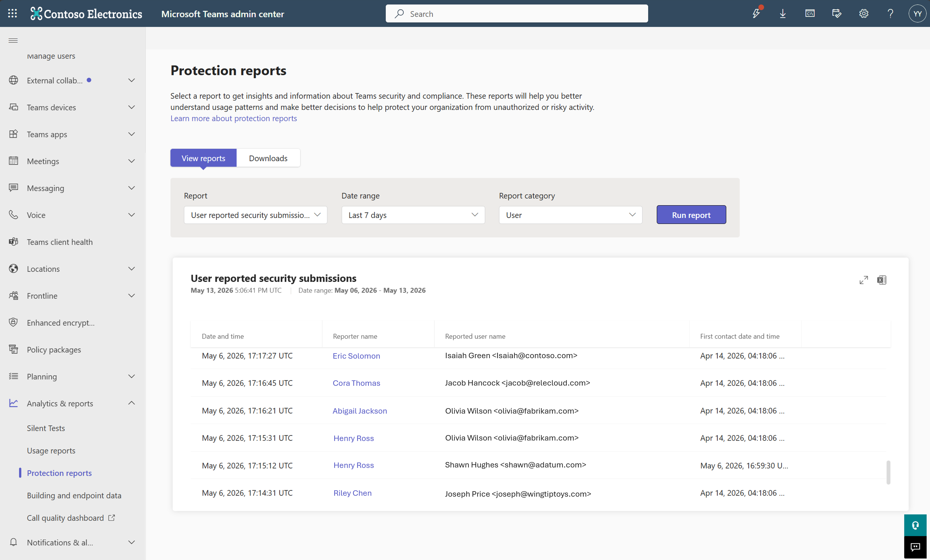This screenshot has height=560, width=930.
Task: Click Joseph Price <joseph@wingtiptoys.com> cell
Action: coord(518,493)
